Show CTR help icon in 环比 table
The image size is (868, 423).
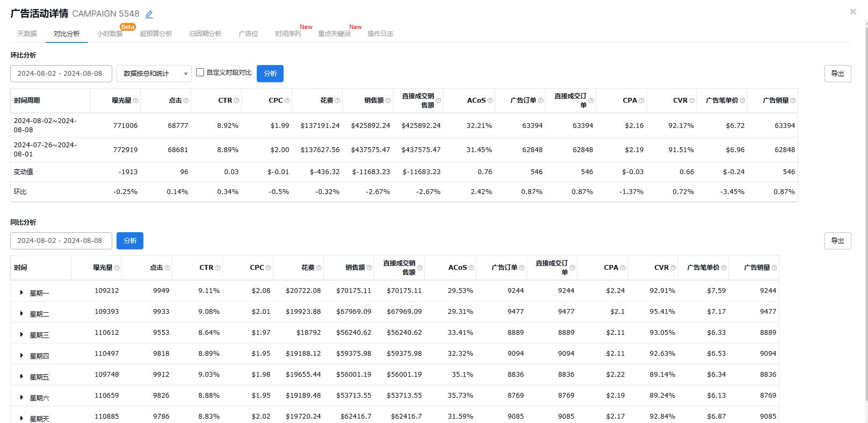236,101
